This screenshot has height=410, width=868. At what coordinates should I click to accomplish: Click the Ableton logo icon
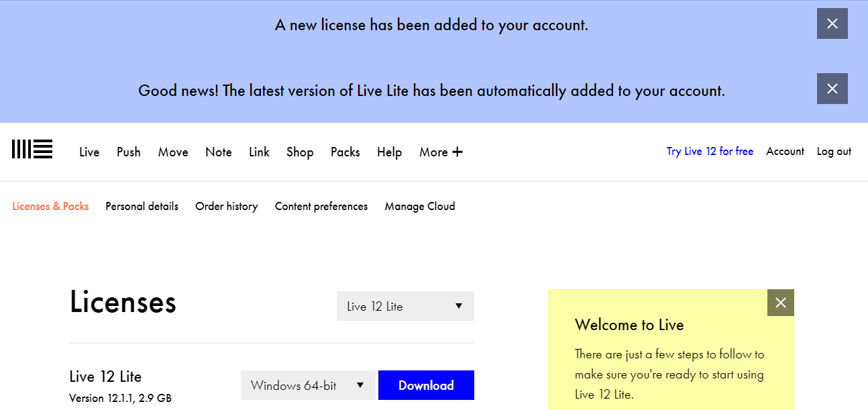pos(32,149)
